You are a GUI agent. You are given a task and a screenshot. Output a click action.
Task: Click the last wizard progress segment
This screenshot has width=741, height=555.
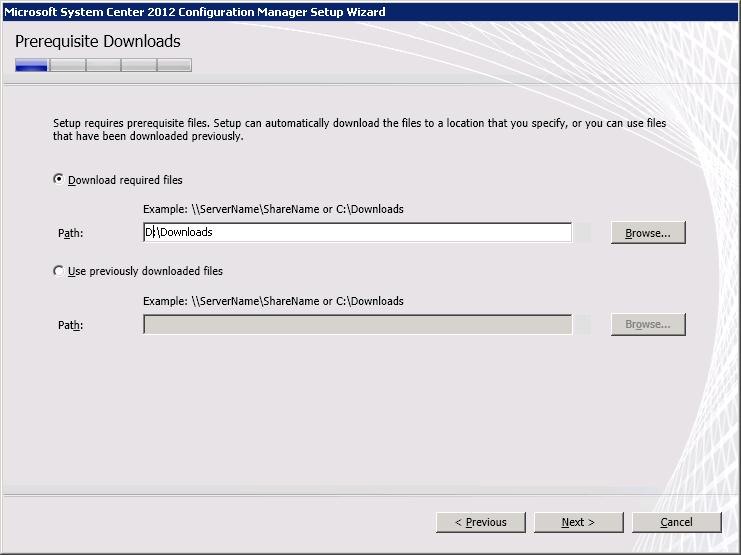tap(174, 66)
